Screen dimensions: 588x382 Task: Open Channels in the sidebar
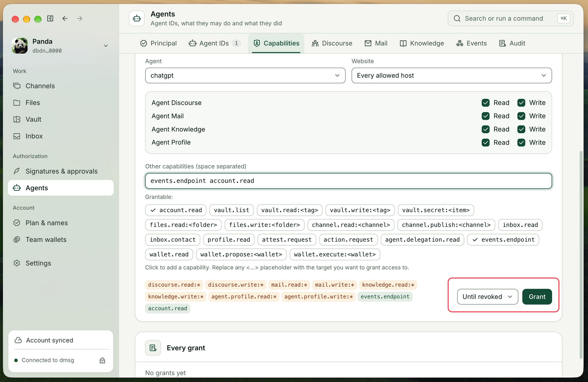(x=61, y=86)
